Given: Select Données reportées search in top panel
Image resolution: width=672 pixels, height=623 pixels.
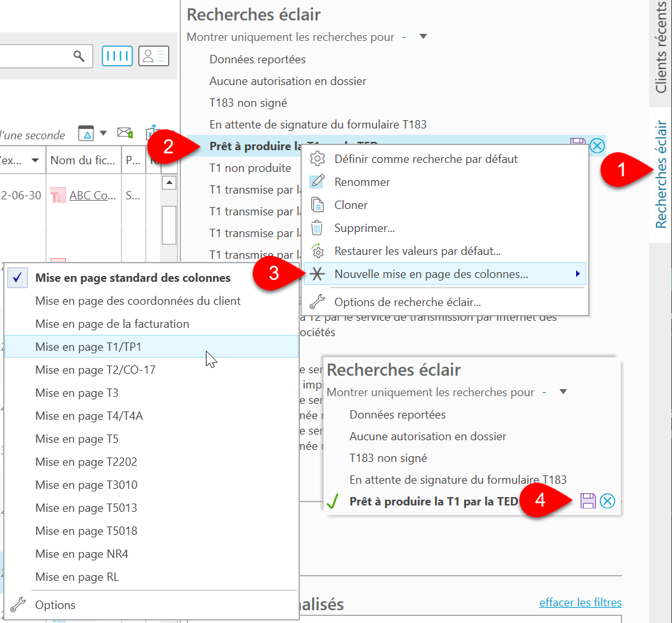Looking at the screenshot, I should tap(258, 59).
